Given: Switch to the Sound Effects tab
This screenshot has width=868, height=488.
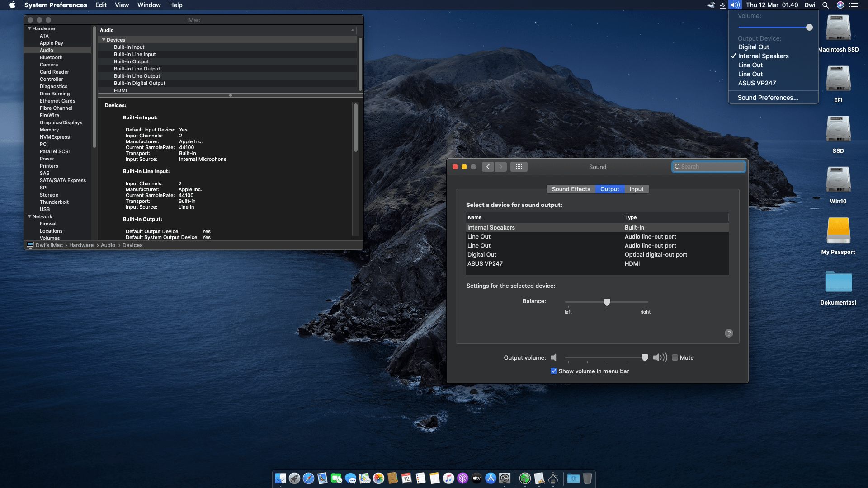Looking at the screenshot, I should tap(571, 189).
